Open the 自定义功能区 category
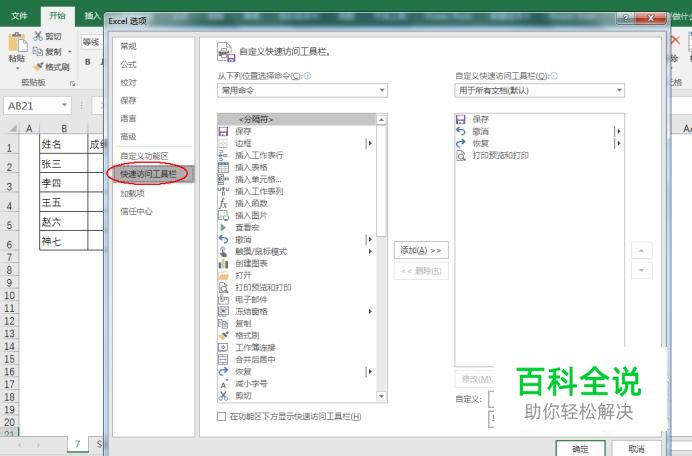 pos(144,156)
